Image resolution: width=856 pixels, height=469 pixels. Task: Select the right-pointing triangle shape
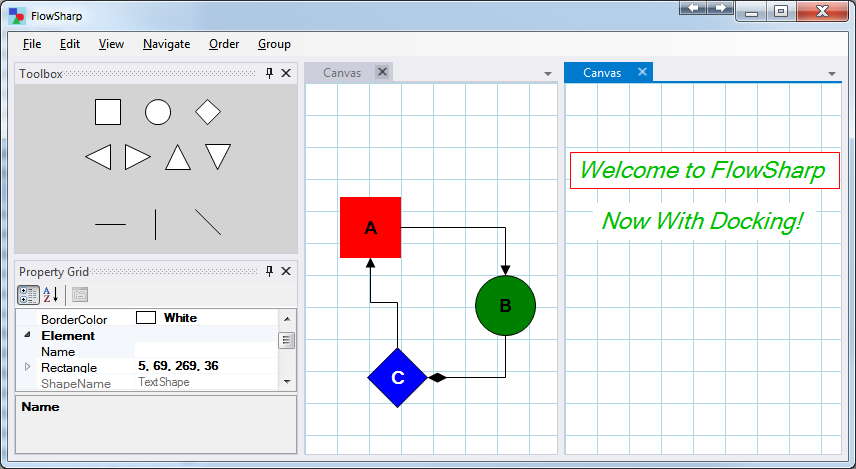[137, 157]
